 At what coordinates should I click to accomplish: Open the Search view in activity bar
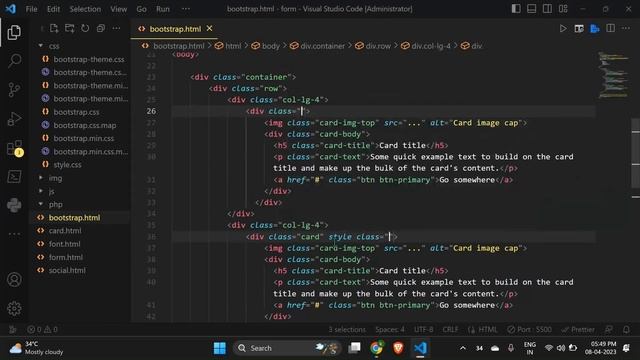(x=14, y=61)
